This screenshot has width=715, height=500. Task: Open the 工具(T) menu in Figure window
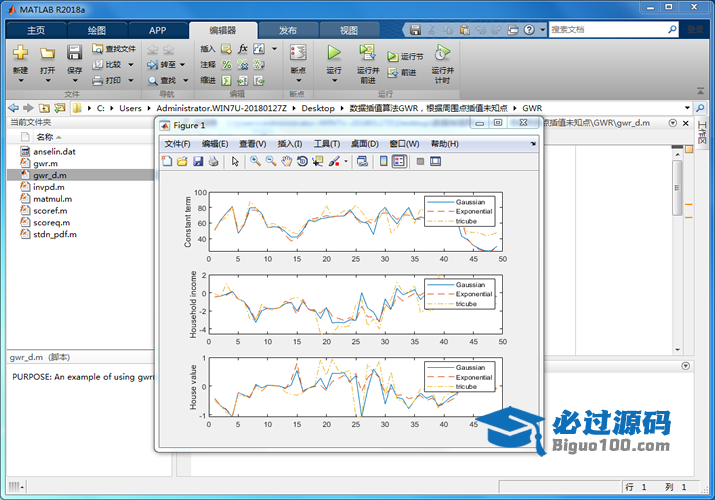coord(327,144)
